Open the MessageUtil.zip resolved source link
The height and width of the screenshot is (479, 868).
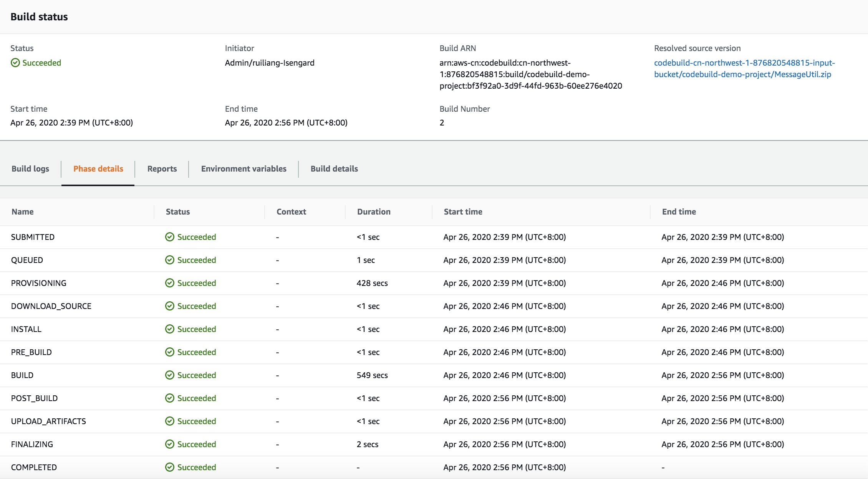pos(744,68)
